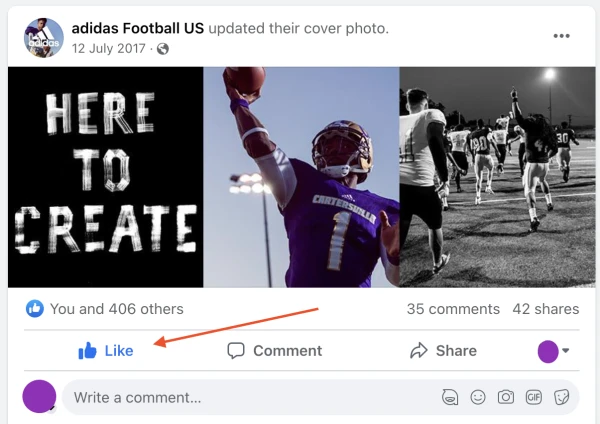View the 35 comments
Viewport: 600px width, 424px height.
pos(453,309)
